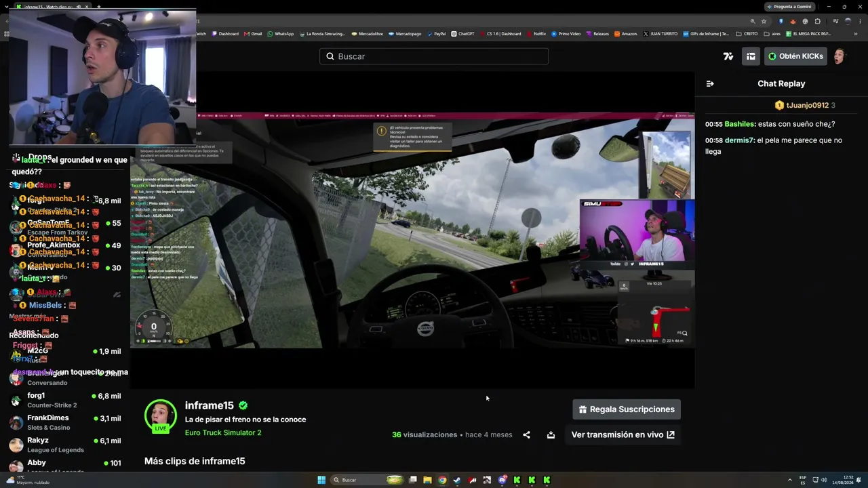Open the aires bookmarks folder
This screenshot has width=868, height=488.
coord(772,34)
